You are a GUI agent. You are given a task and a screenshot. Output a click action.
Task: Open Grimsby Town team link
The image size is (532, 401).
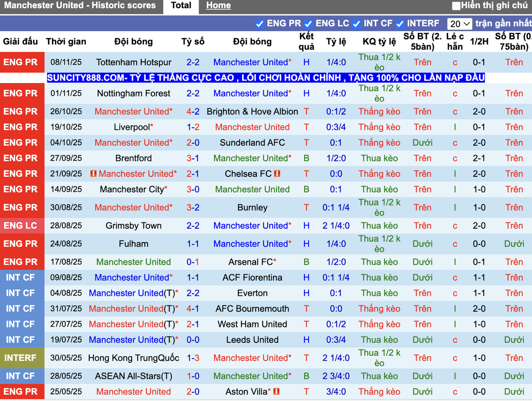click(133, 226)
